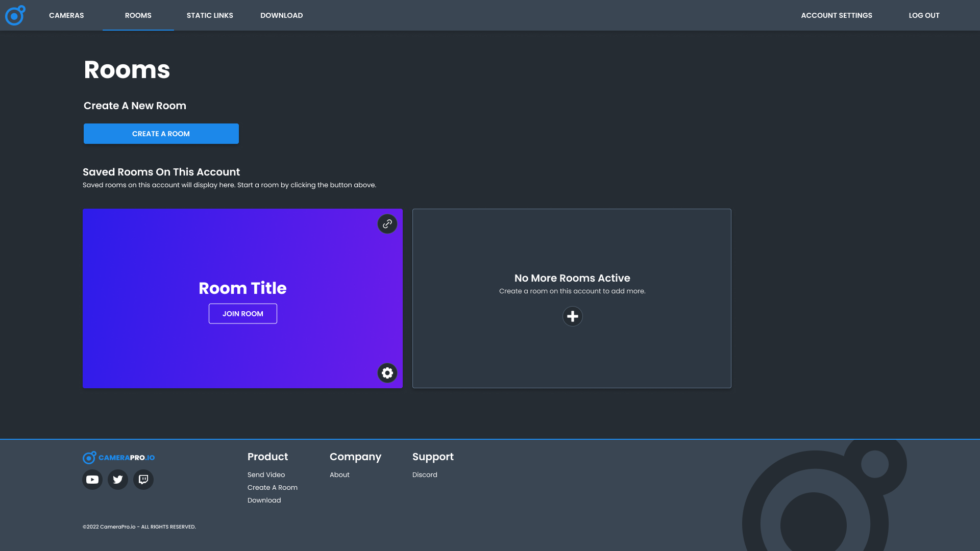Visit the About company link
Image resolution: width=980 pixels, height=551 pixels.
[339, 475]
